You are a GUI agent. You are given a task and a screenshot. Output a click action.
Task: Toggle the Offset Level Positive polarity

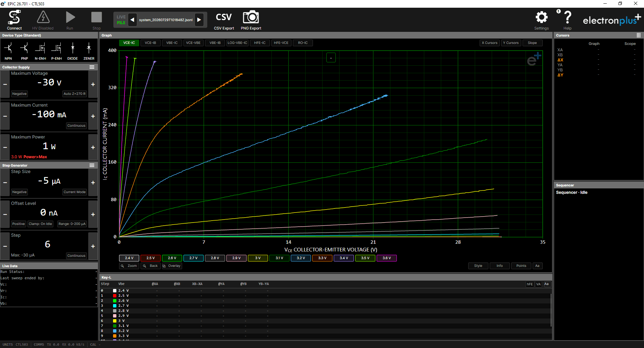(18, 224)
